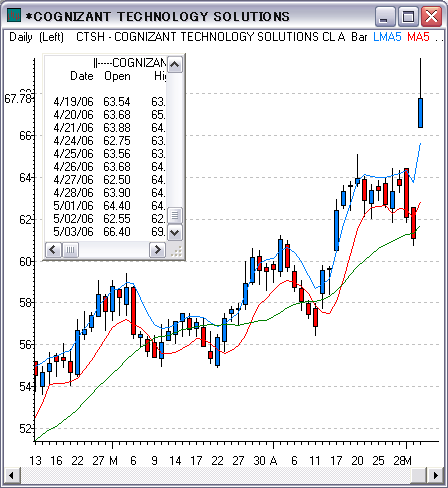The height and width of the screenshot is (488, 448).
Task: Minimize the Cognizant chart window
Action: click(385, 17)
